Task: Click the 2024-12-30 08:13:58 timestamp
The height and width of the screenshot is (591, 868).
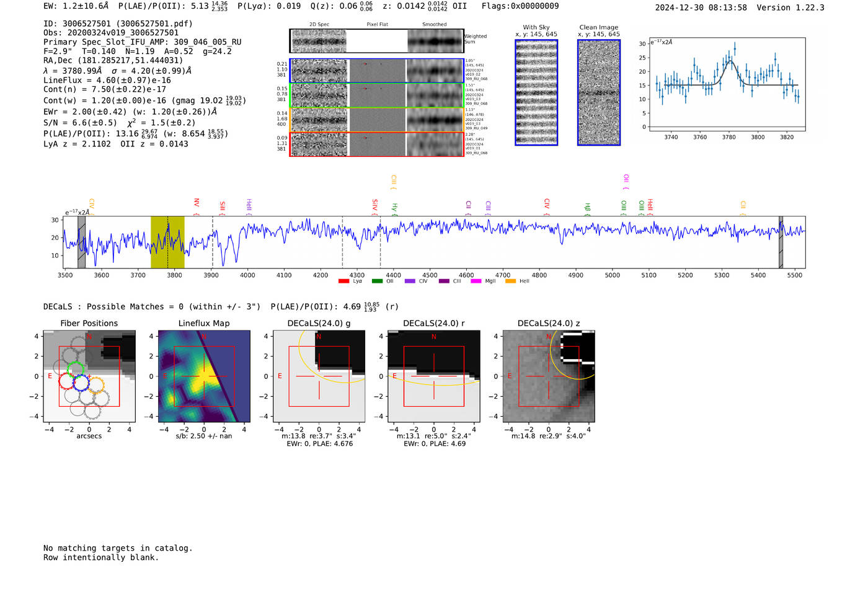Action: click(701, 7)
